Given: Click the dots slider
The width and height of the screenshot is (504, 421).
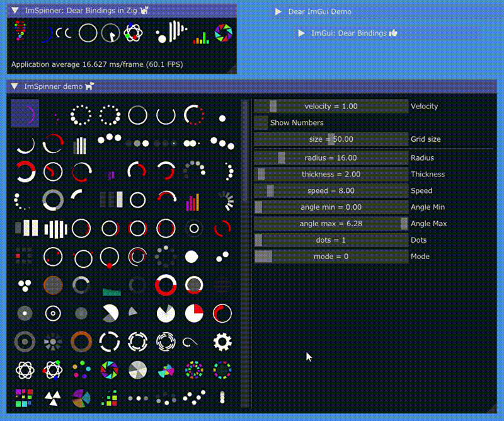Looking at the screenshot, I should tap(331, 239).
